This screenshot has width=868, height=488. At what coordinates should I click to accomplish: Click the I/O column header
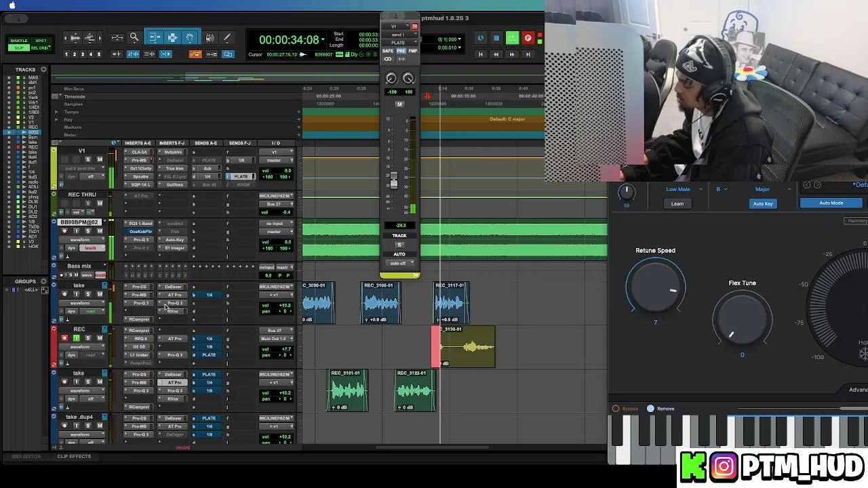[x=276, y=143]
